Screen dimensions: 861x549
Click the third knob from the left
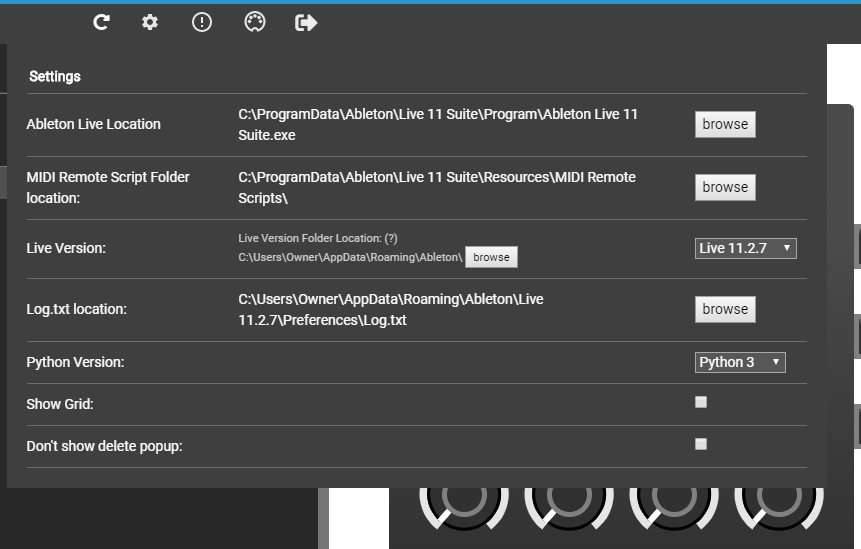point(674,503)
